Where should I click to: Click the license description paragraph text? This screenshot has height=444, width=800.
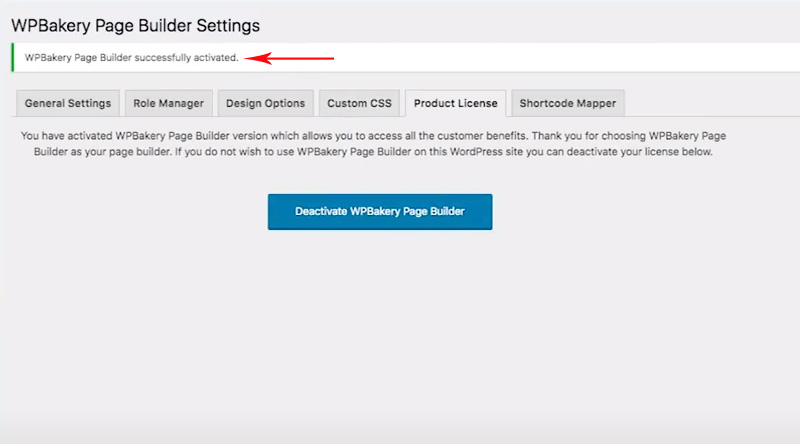[373, 143]
